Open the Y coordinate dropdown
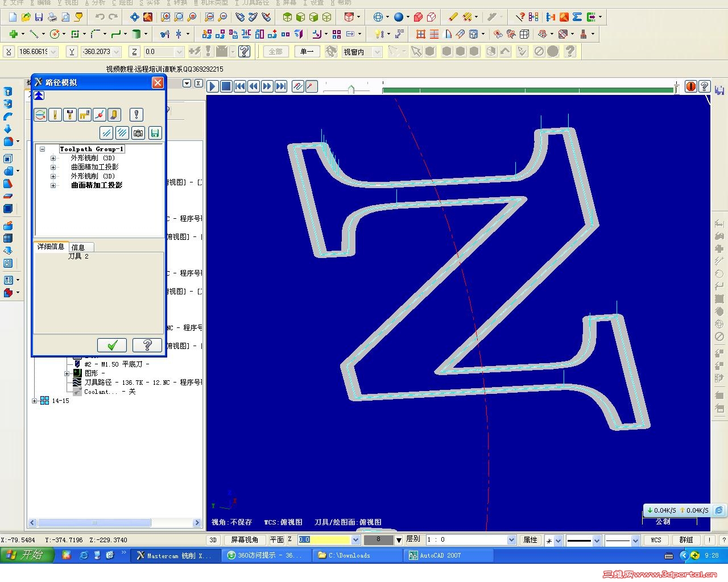 (116, 52)
